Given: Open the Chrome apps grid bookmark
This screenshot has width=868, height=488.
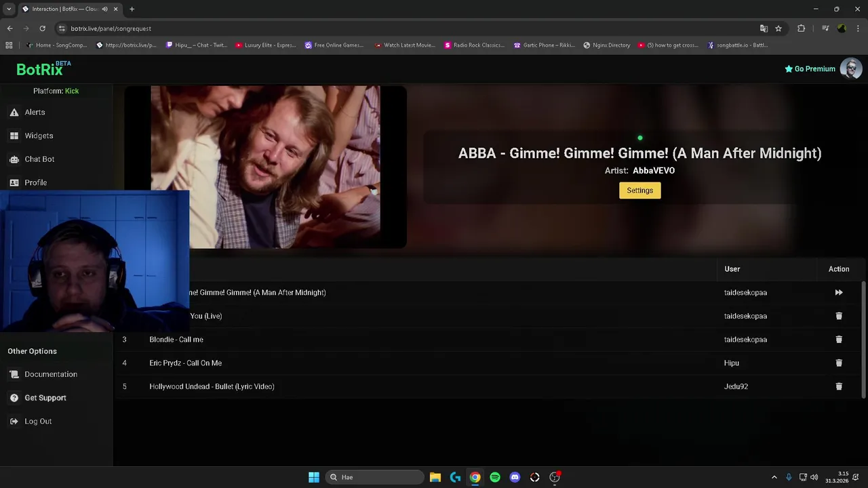Looking at the screenshot, I should (9, 45).
